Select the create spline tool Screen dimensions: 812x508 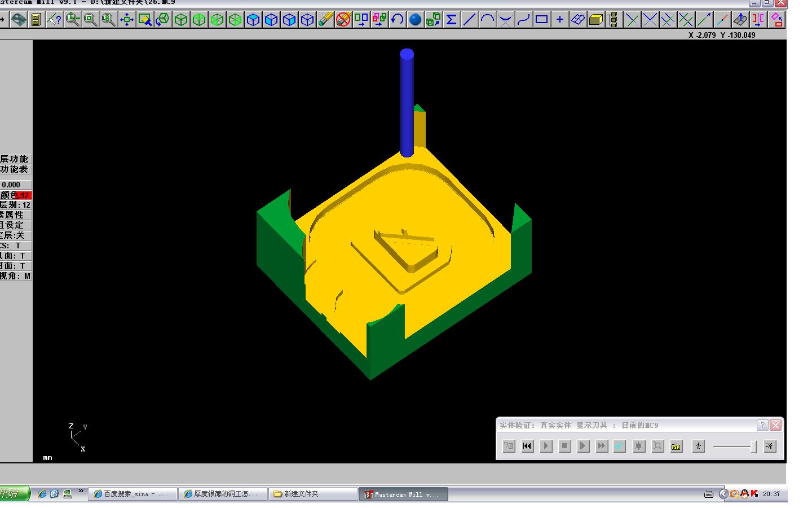524,20
